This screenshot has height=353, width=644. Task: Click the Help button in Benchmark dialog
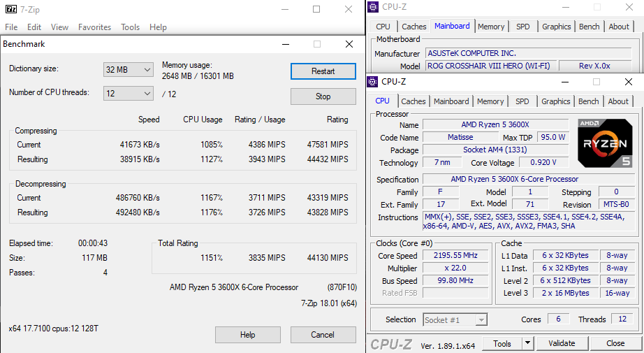coord(248,335)
